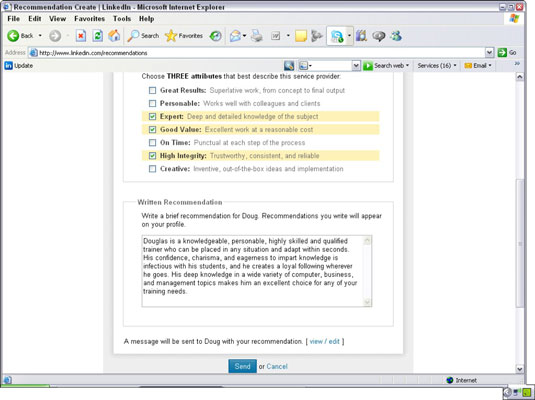Open the Back button history dropdown
The height and width of the screenshot is (400, 535).
[40, 35]
